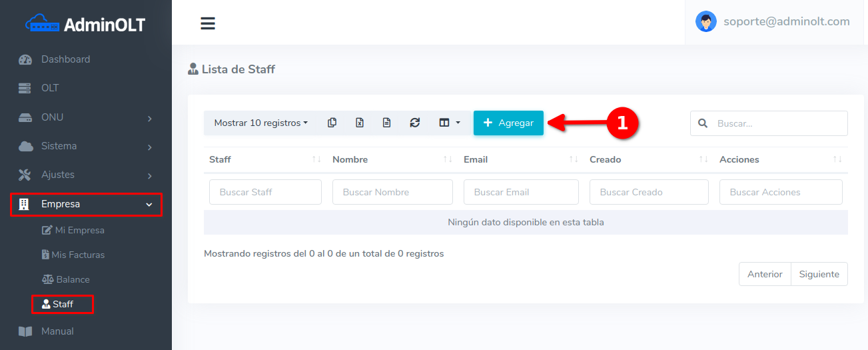Click the Agregar button
Viewport: 868px width, 350px height.
click(x=508, y=123)
